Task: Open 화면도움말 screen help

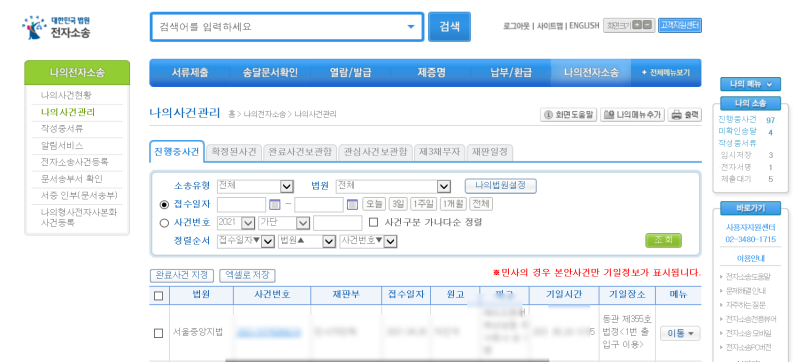Action: 568,115
